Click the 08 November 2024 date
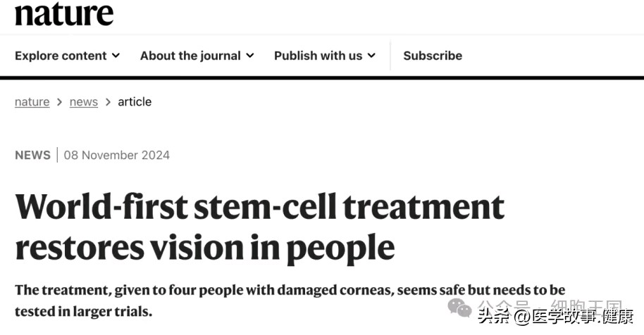The height and width of the screenshot is (335, 644). 117,155
